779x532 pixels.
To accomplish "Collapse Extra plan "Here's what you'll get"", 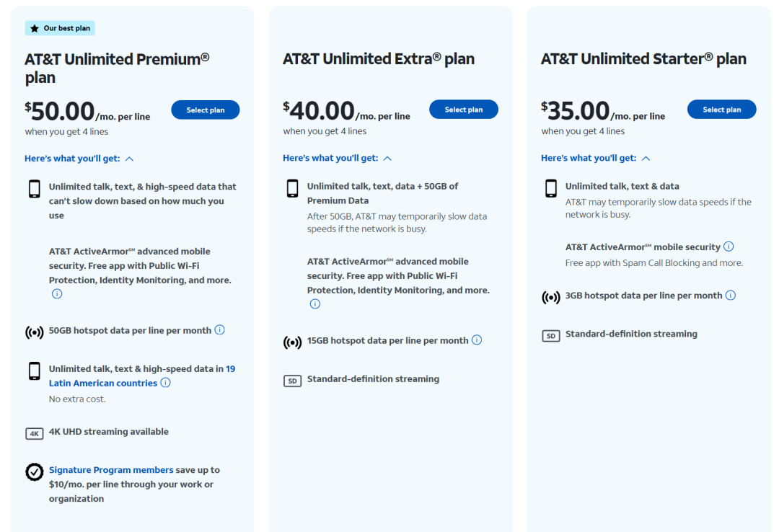I will (338, 159).
